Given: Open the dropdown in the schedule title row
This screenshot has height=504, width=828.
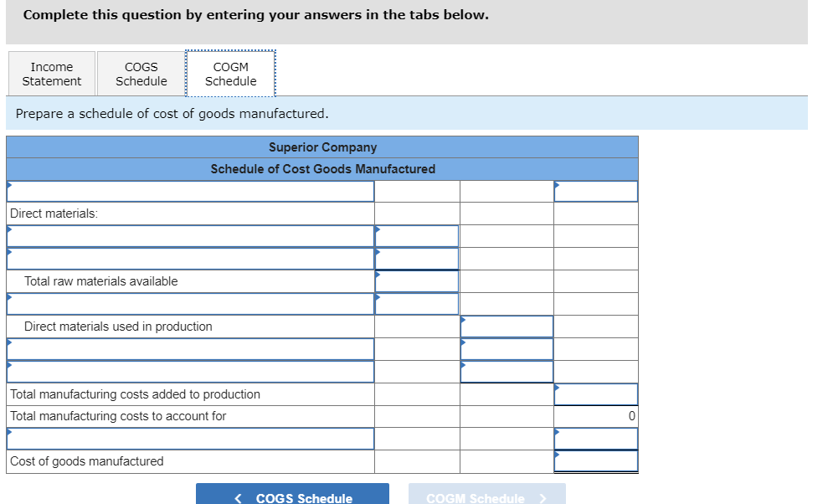Looking at the screenshot, I should 189,191.
